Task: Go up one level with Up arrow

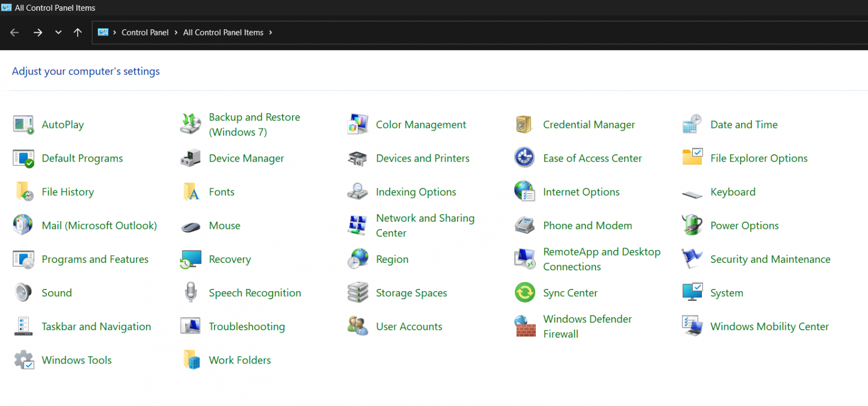Action: click(x=78, y=33)
